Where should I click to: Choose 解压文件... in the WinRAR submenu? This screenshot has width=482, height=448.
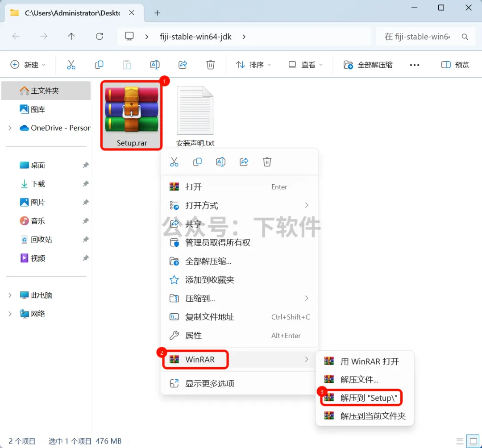[x=365, y=379]
